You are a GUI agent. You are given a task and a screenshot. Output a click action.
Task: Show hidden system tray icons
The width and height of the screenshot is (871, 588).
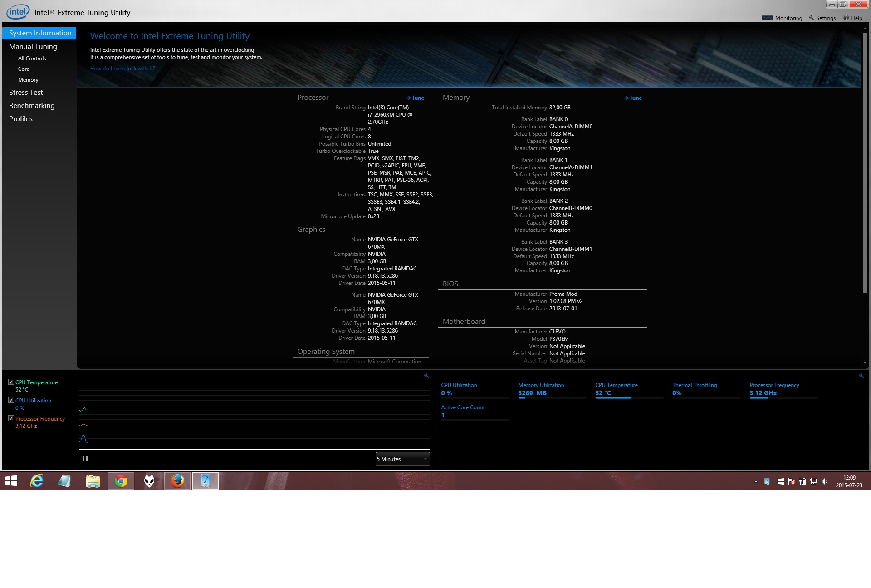[x=756, y=481]
